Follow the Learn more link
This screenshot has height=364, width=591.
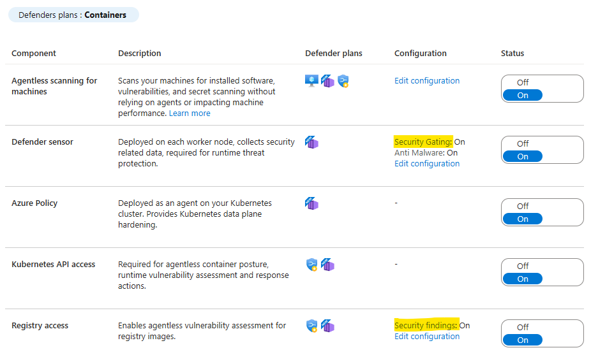point(190,113)
